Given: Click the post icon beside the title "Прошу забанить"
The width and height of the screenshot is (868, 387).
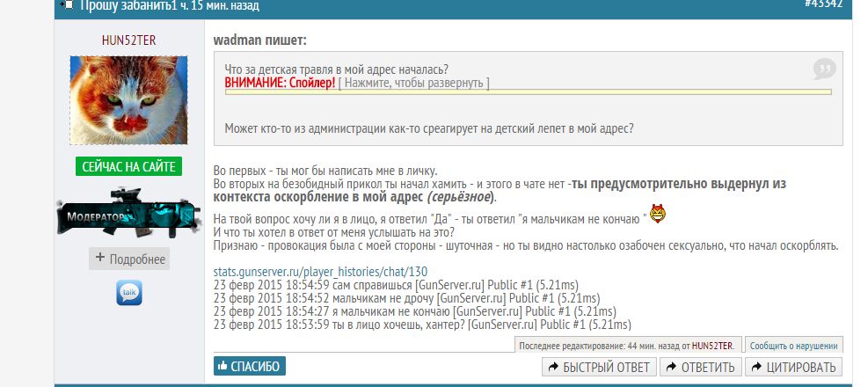Looking at the screenshot, I should (x=69, y=5).
